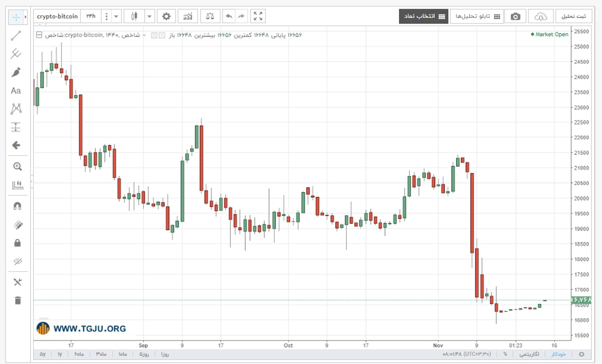Select the chart patterns tool

coord(16,108)
